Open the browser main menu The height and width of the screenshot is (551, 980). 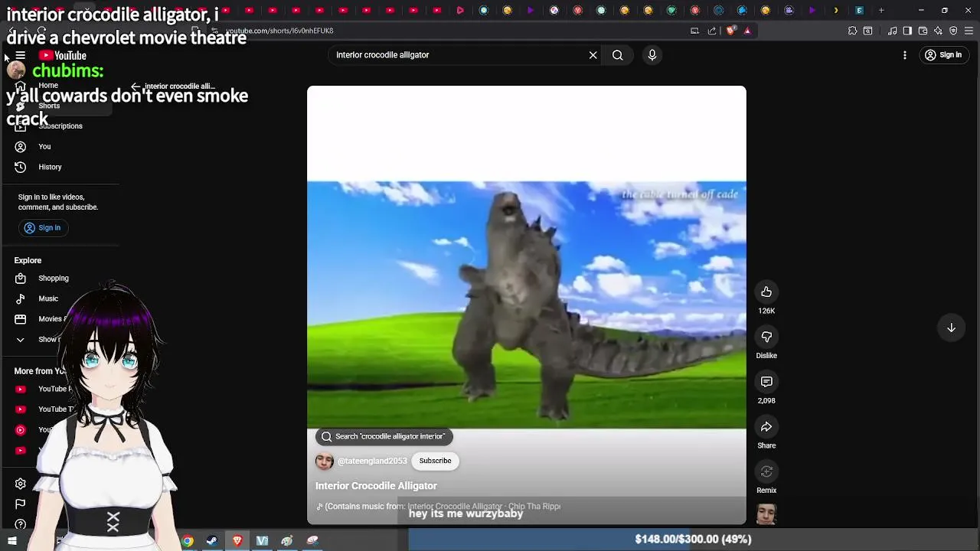pyautogui.click(x=969, y=31)
